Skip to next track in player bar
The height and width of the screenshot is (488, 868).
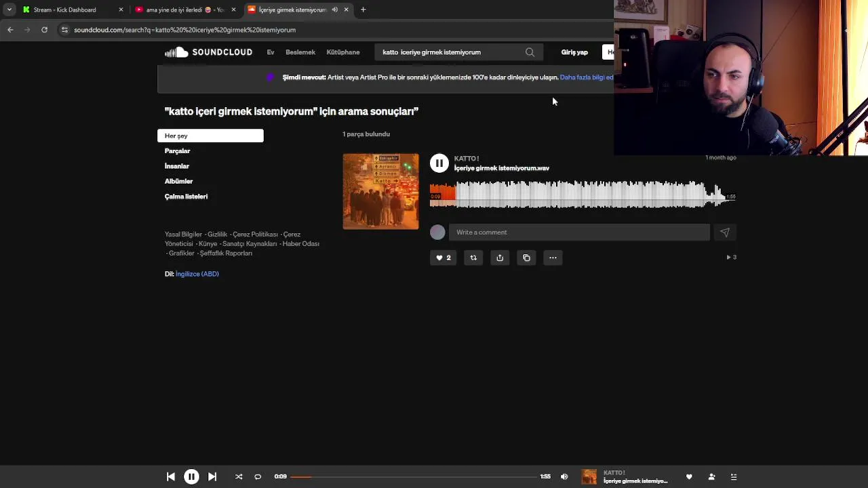(212, 477)
